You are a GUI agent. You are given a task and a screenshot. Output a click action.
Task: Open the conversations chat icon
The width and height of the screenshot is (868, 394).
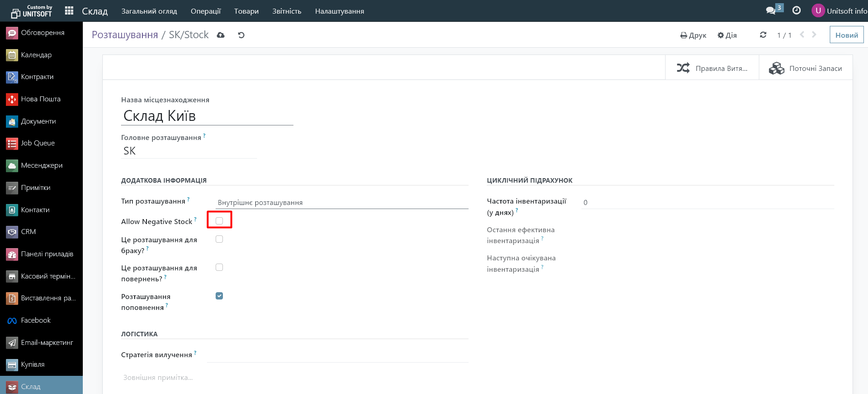pyautogui.click(x=771, y=10)
